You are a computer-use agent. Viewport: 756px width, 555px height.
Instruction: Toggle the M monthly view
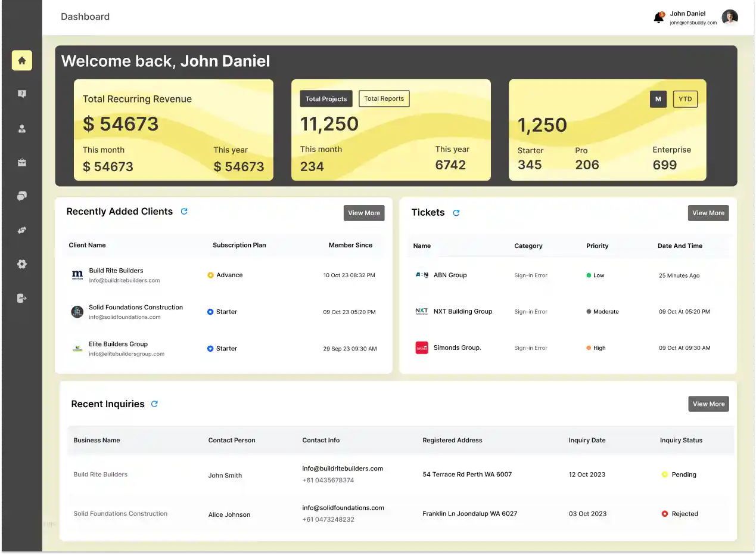[658, 99]
